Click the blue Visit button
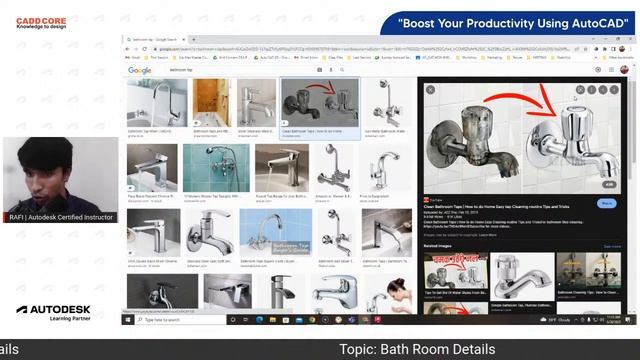Screen dimensions: 640x360 click(607, 203)
